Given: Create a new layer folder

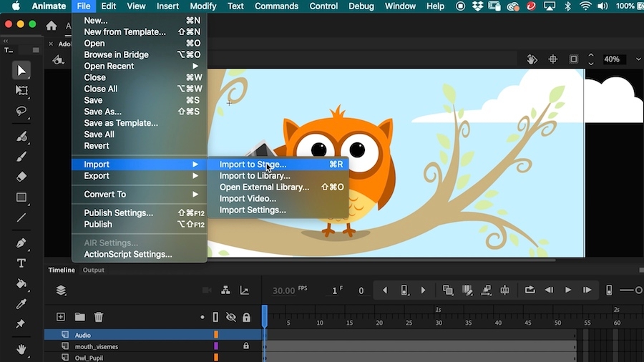Looking at the screenshot, I should [x=79, y=317].
